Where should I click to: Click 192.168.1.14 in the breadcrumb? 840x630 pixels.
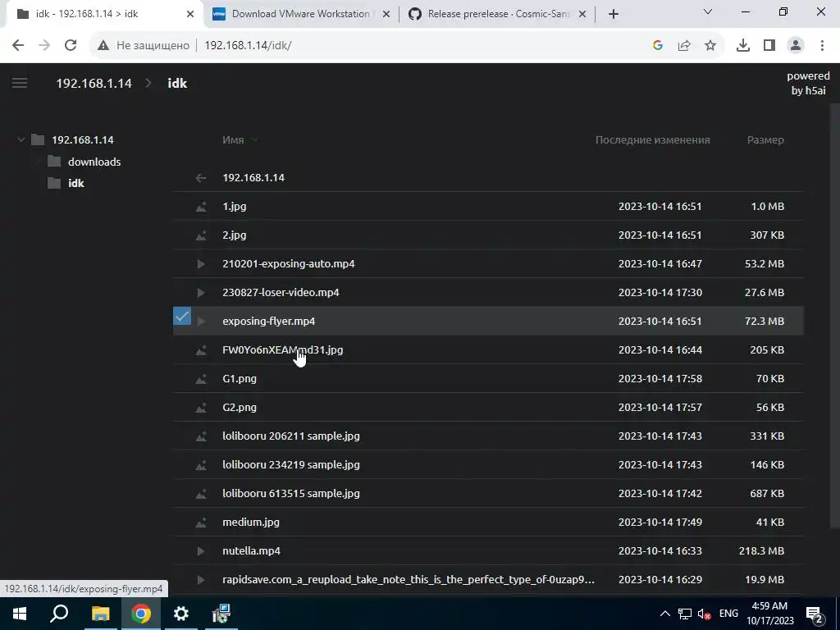tap(94, 83)
